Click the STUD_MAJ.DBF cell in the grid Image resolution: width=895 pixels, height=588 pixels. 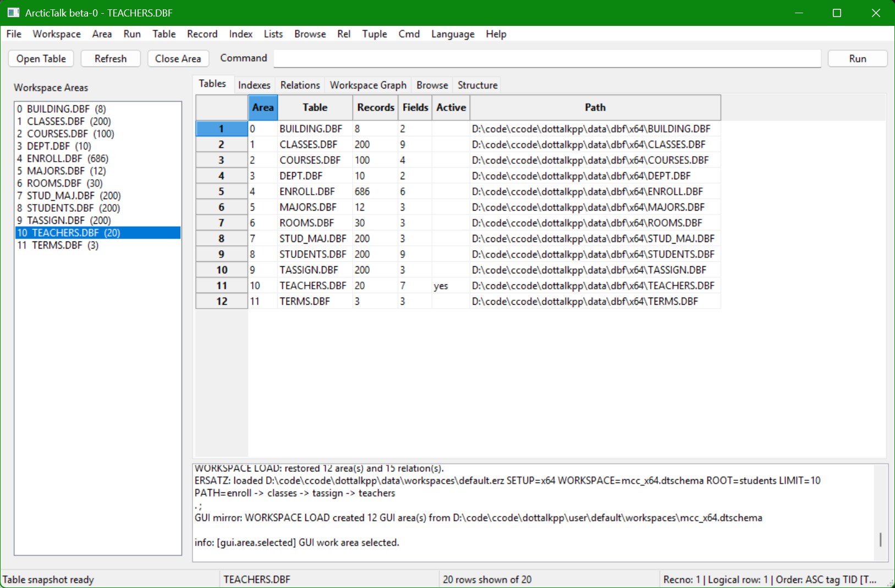tap(315, 239)
